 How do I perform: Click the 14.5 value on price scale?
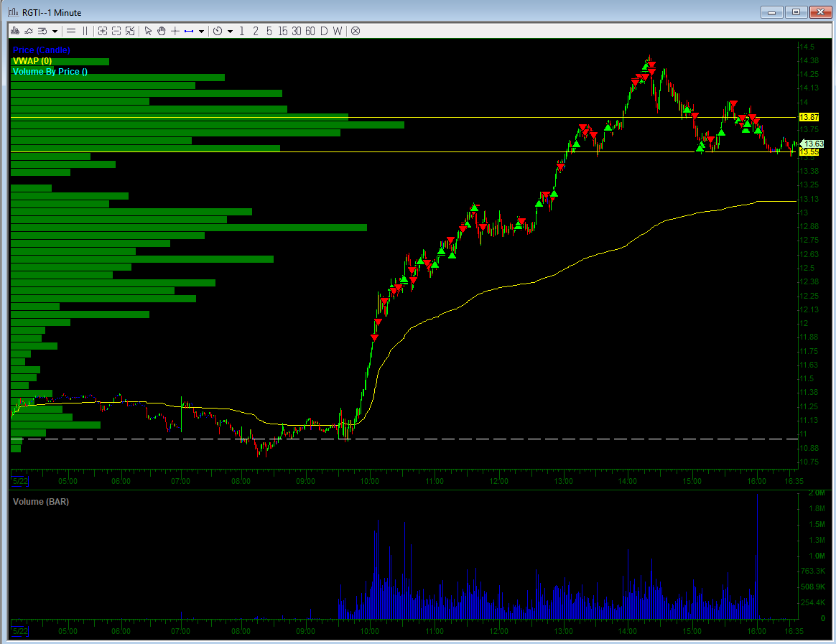(x=807, y=47)
